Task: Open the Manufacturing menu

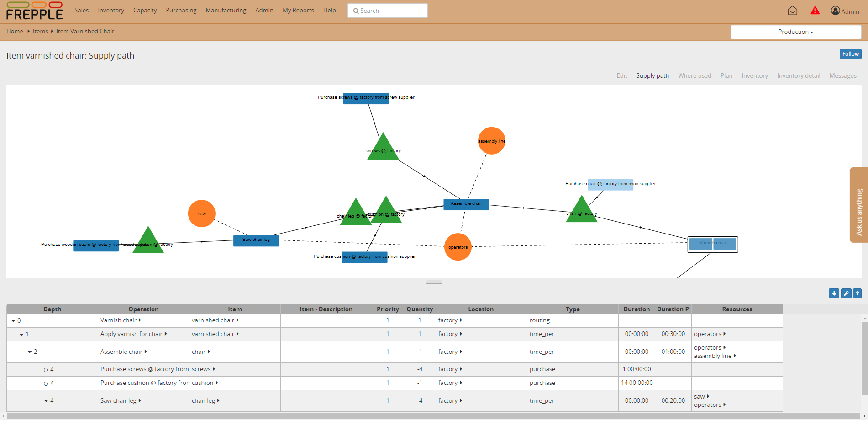Action: [226, 10]
